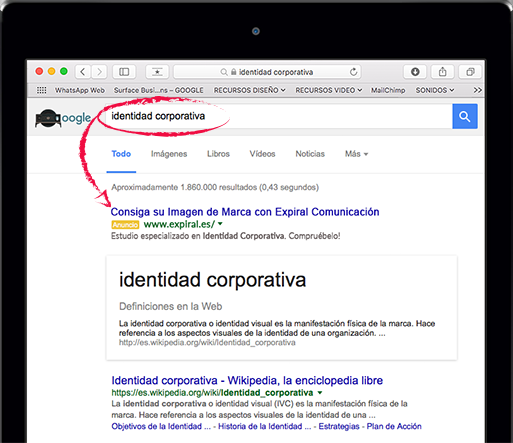This screenshot has height=443, width=513.
Task: Open the Top Sites star button
Action: click(x=157, y=72)
